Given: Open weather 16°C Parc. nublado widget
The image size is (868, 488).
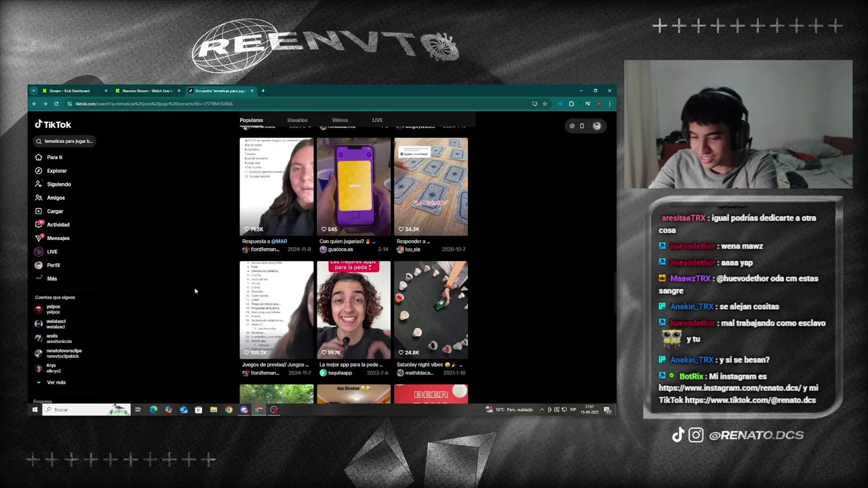Looking at the screenshot, I should [x=510, y=409].
